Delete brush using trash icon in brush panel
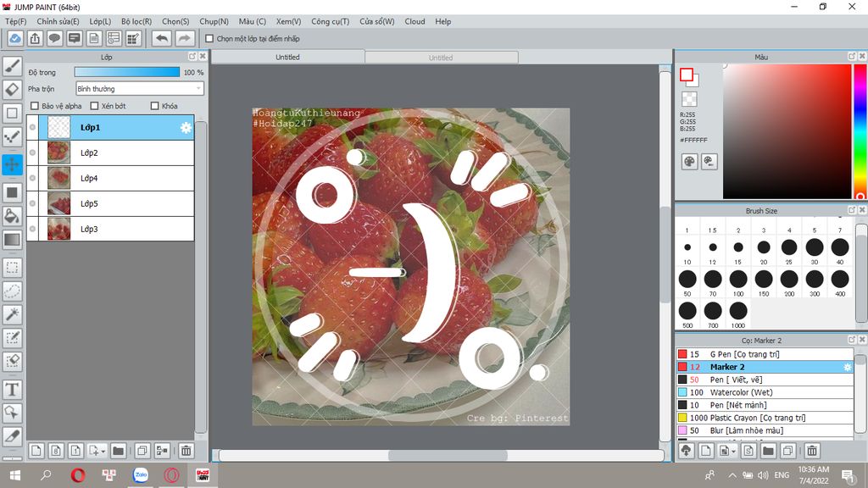This screenshot has height=488, width=868. pyautogui.click(x=811, y=451)
